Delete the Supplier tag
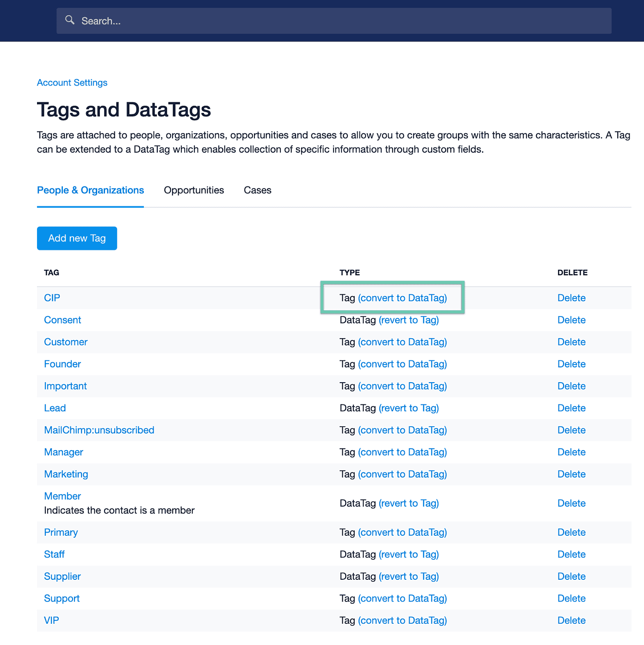Image resolution: width=644 pixels, height=645 pixels. pos(571,577)
